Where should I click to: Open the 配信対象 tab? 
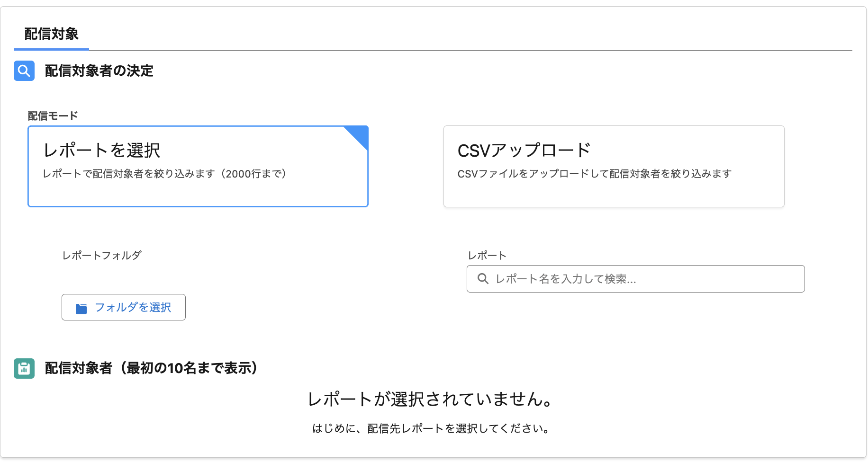pyautogui.click(x=51, y=34)
